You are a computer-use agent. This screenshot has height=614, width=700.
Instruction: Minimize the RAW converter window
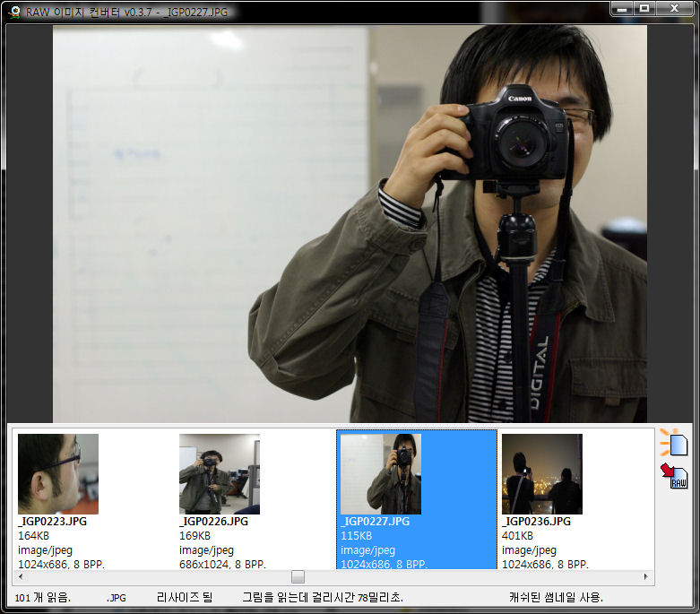point(622,8)
